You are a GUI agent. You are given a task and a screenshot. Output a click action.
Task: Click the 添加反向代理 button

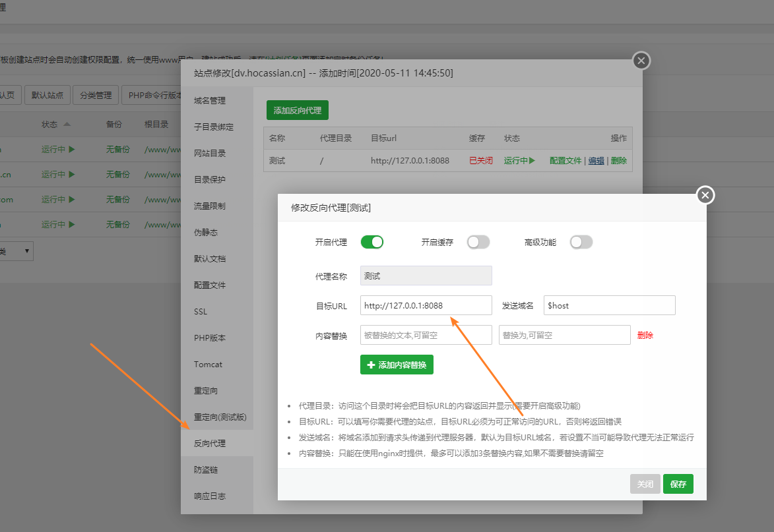(x=297, y=110)
